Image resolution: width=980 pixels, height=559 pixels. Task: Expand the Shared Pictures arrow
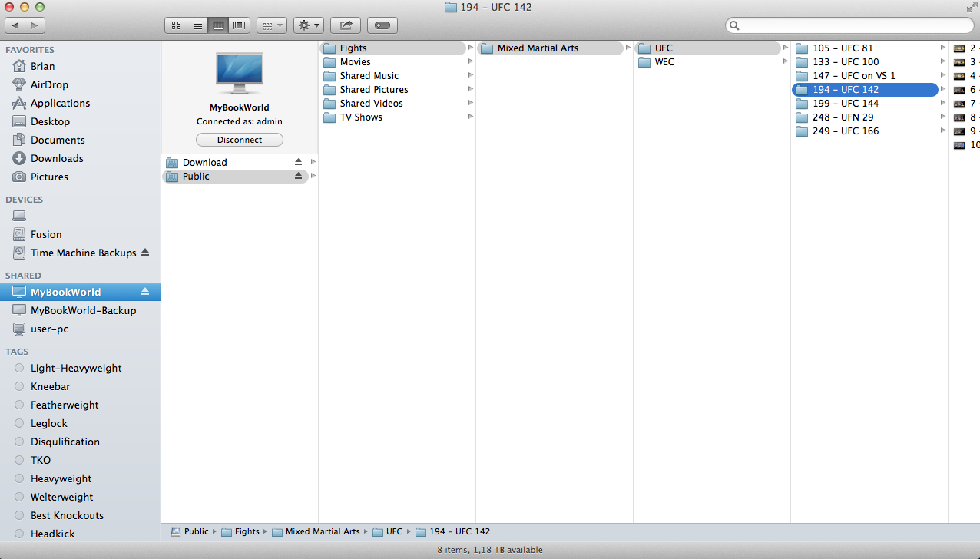[470, 89]
